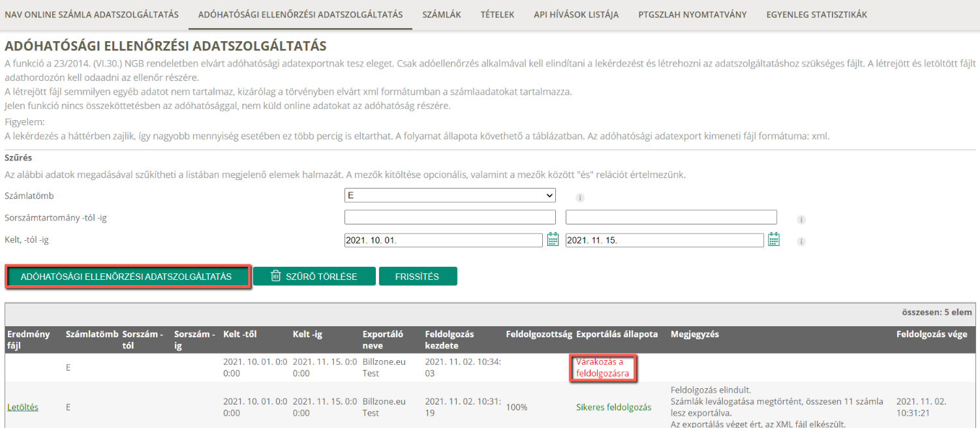Open the Kelt end date calendar icon
The width and height of the screenshot is (980, 428).
coord(774,239)
